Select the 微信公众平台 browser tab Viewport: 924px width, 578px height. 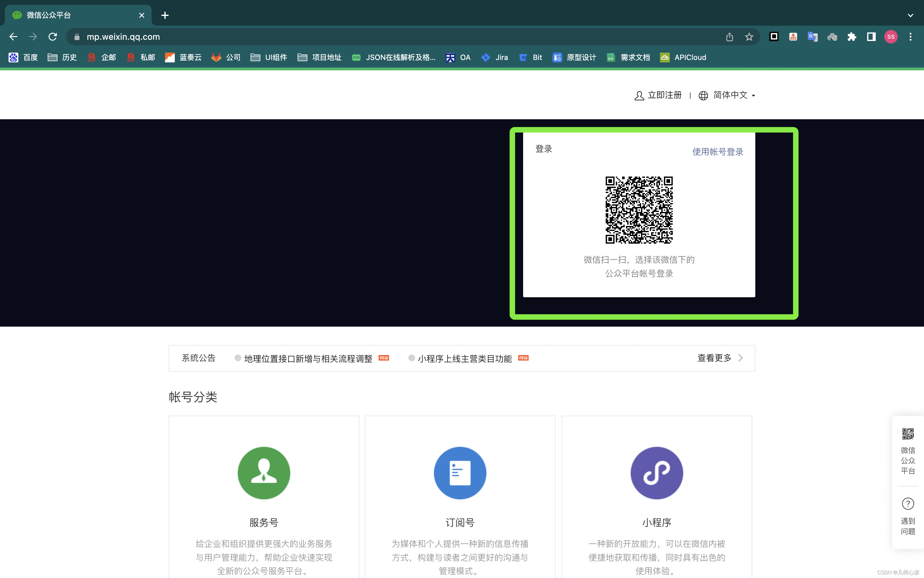point(78,15)
